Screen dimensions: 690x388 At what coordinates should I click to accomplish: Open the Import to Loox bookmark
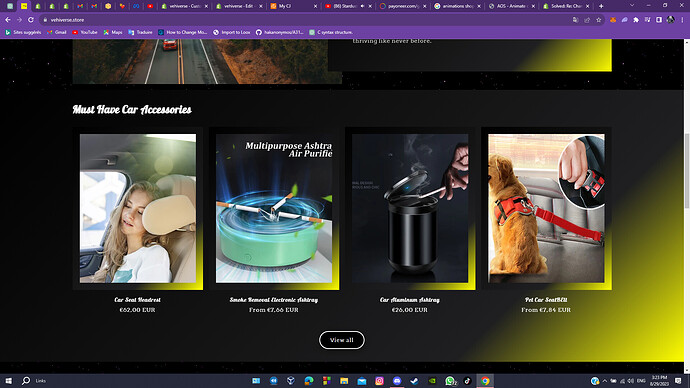click(232, 32)
